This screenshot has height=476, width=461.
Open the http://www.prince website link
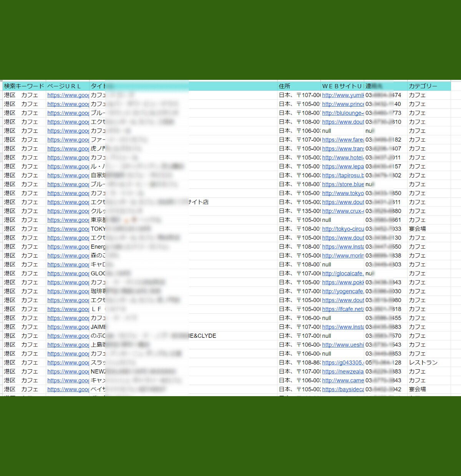[343, 104]
